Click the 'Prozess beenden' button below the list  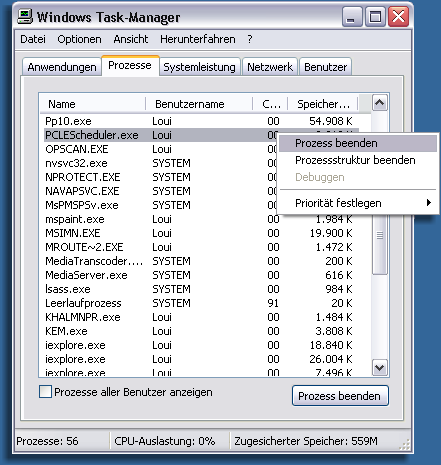click(340, 396)
